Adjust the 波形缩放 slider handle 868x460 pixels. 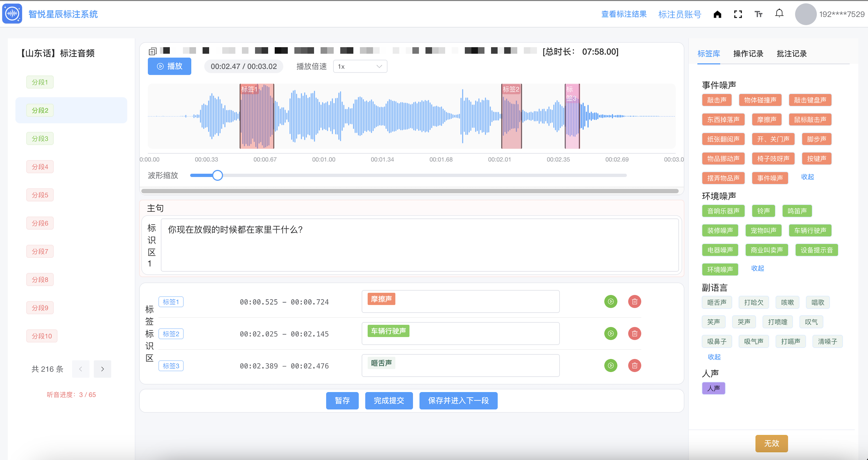point(218,175)
